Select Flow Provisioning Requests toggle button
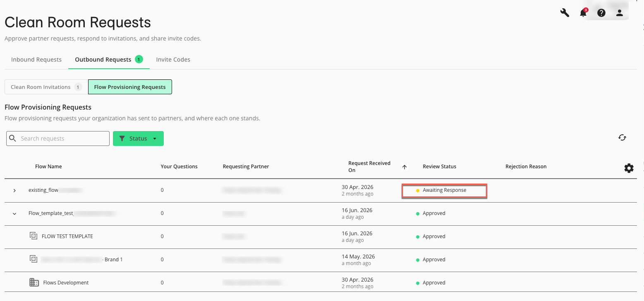644x301 pixels. (130, 87)
